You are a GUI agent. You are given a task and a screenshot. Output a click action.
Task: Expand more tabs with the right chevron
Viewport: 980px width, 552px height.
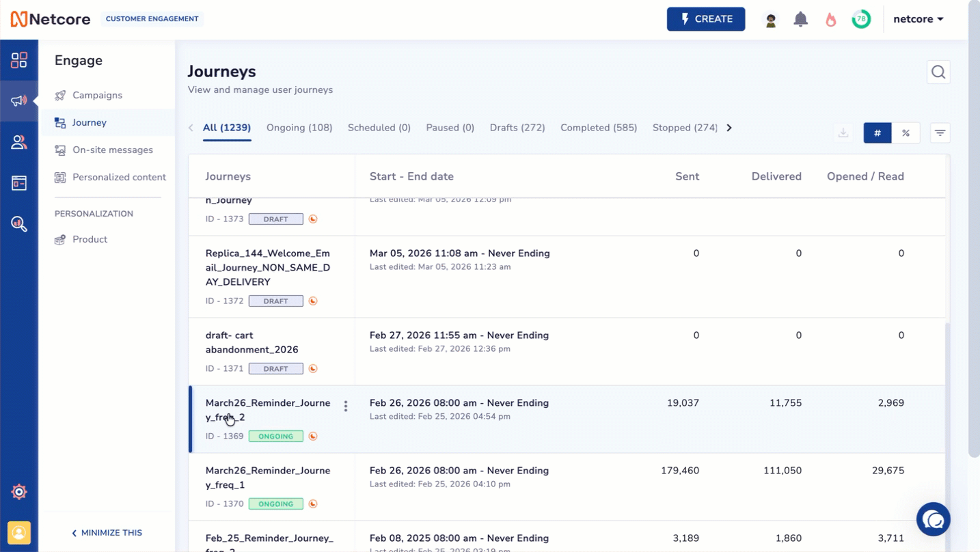pyautogui.click(x=729, y=128)
